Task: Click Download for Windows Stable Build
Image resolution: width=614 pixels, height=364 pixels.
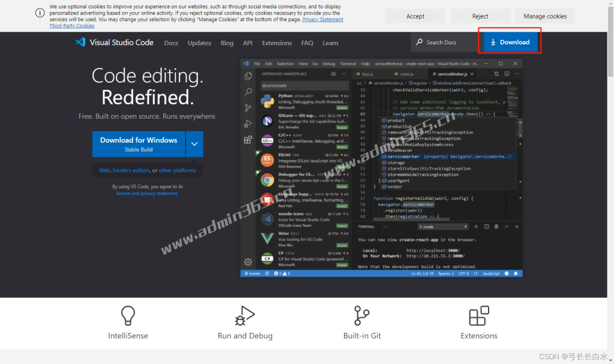Action: pos(139,144)
